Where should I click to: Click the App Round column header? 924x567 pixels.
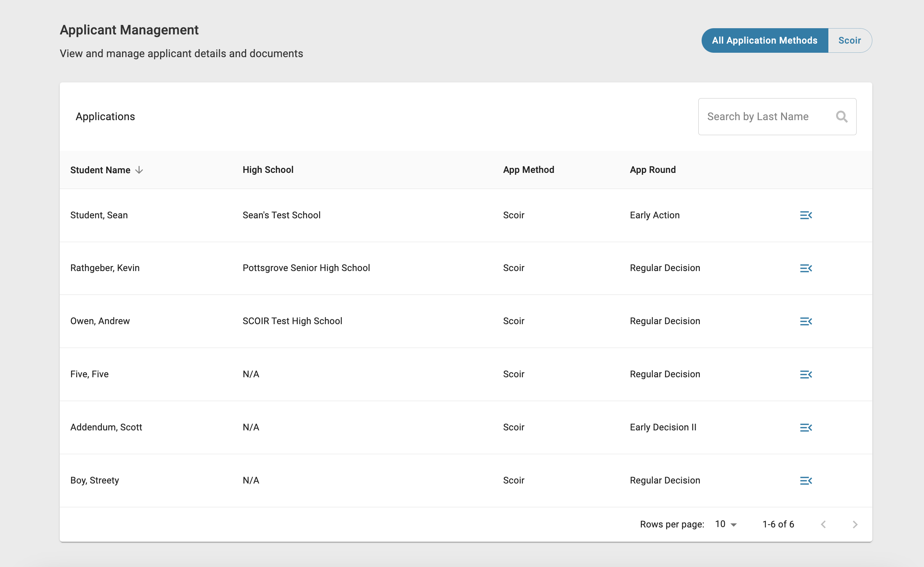click(653, 170)
